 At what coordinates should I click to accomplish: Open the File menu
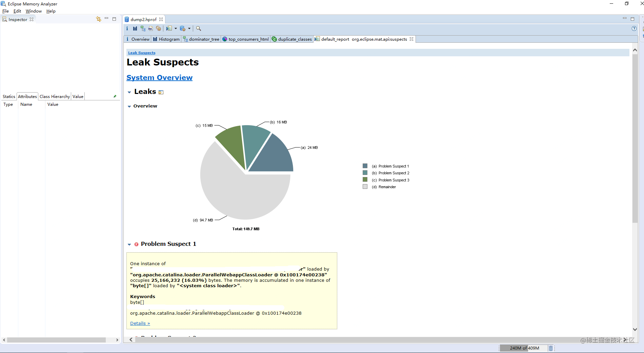pyautogui.click(x=5, y=11)
